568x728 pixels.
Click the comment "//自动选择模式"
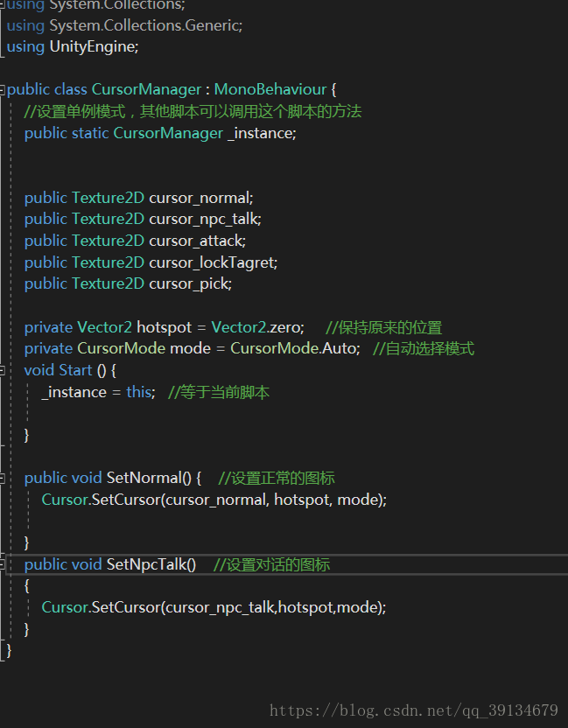[424, 348]
